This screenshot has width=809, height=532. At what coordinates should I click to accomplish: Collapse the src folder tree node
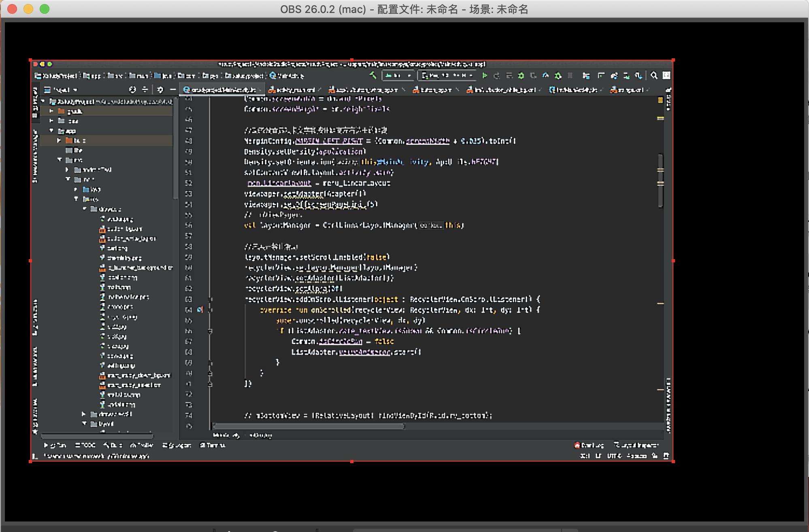(x=60, y=160)
